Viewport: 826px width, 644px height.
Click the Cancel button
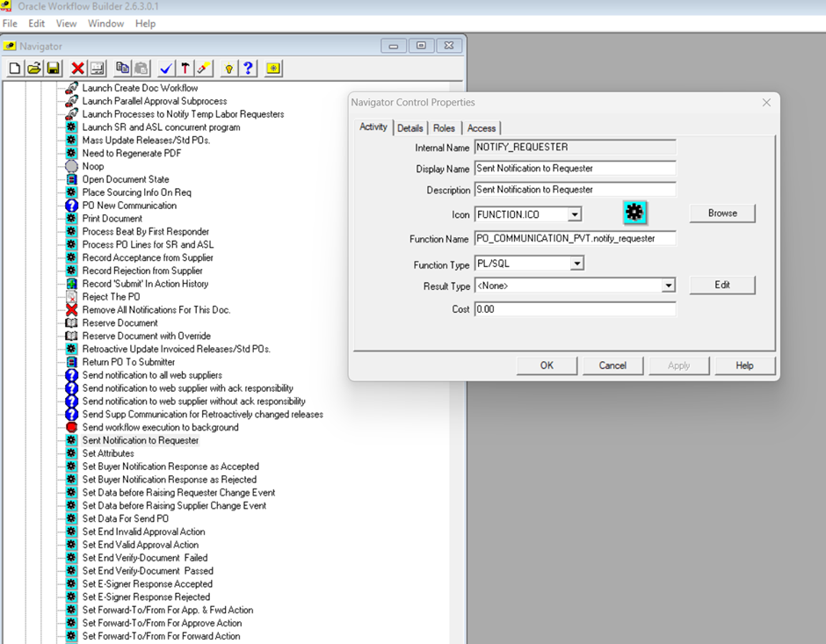click(612, 365)
